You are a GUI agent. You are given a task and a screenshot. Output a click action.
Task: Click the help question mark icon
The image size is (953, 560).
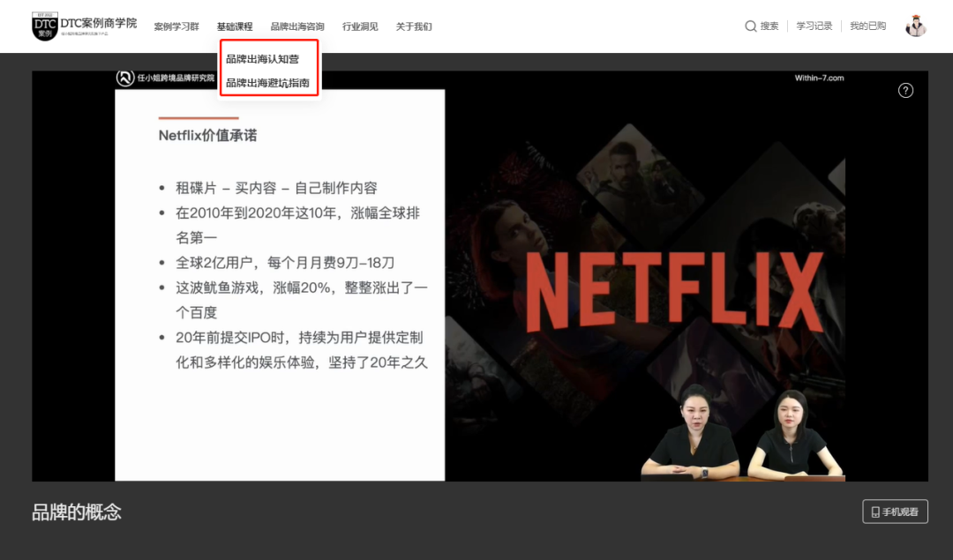click(905, 91)
